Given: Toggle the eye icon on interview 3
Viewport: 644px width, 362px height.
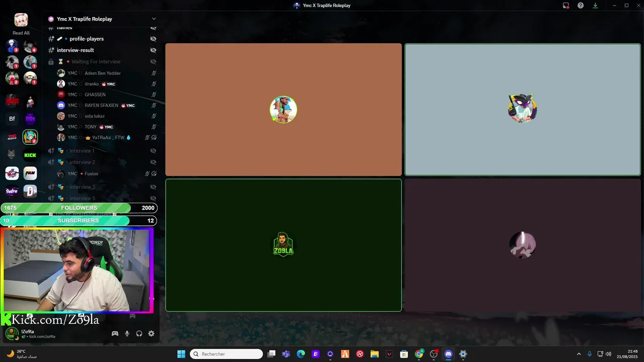Looking at the screenshot, I should [x=153, y=187].
